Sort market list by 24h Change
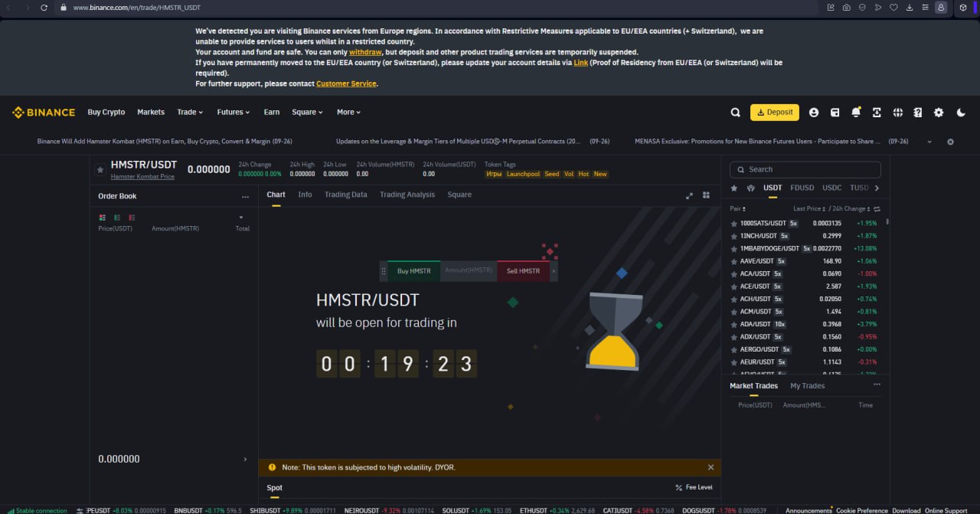The width and height of the screenshot is (980, 514). (x=851, y=208)
